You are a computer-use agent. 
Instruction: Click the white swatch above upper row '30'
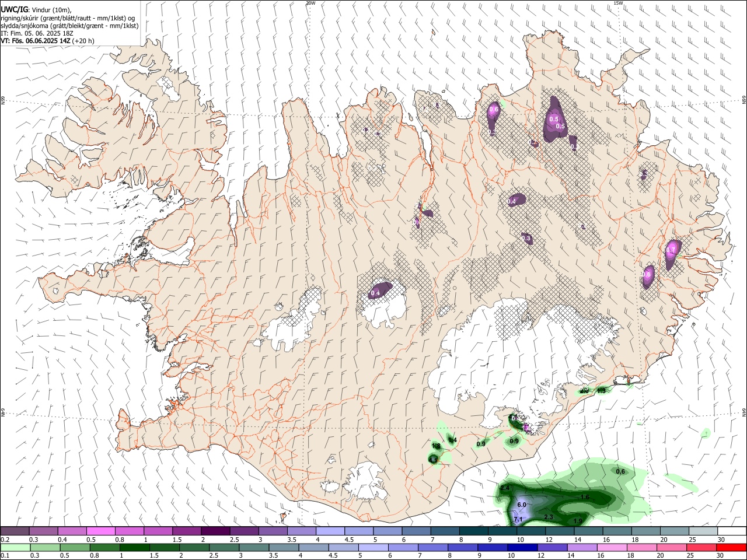[732, 531]
